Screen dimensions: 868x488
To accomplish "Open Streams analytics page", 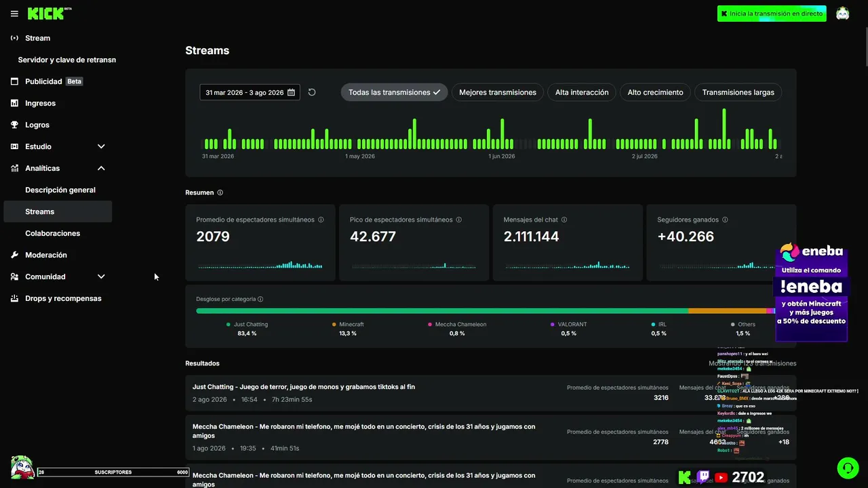I will pyautogui.click(x=58, y=211).
